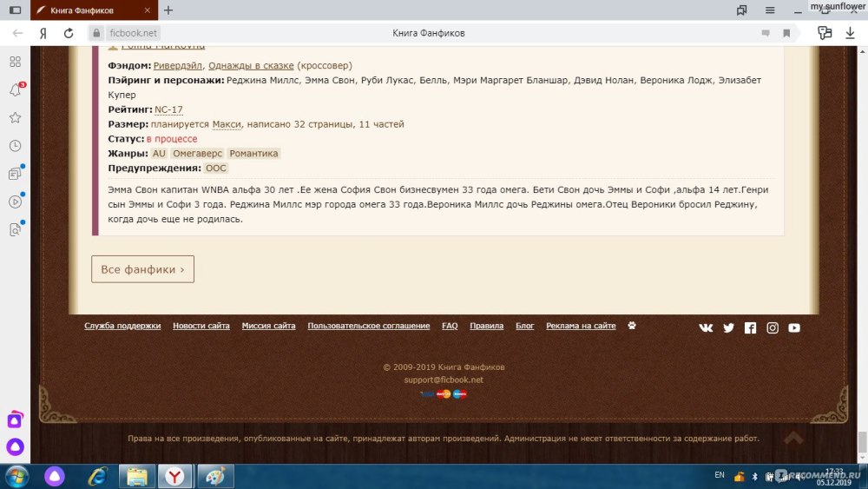Open Новости сайта footer link
Viewport: 868px width, 489px height.
(x=201, y=326)
